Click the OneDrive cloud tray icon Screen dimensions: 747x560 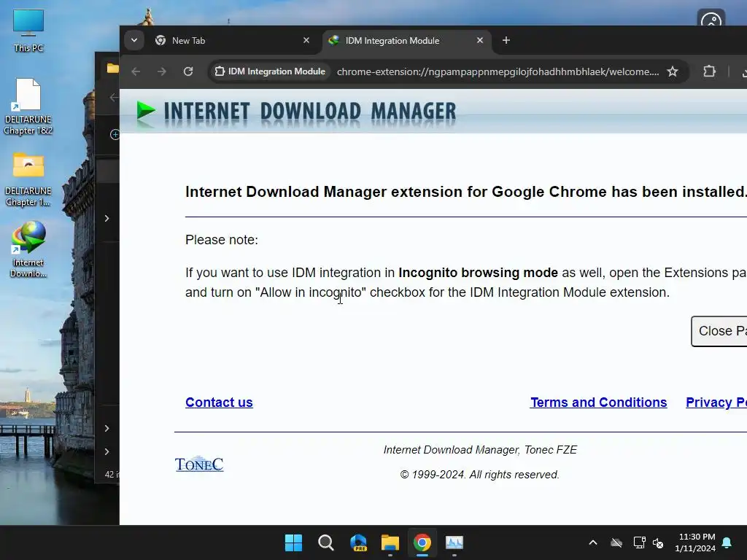point(616,542)
